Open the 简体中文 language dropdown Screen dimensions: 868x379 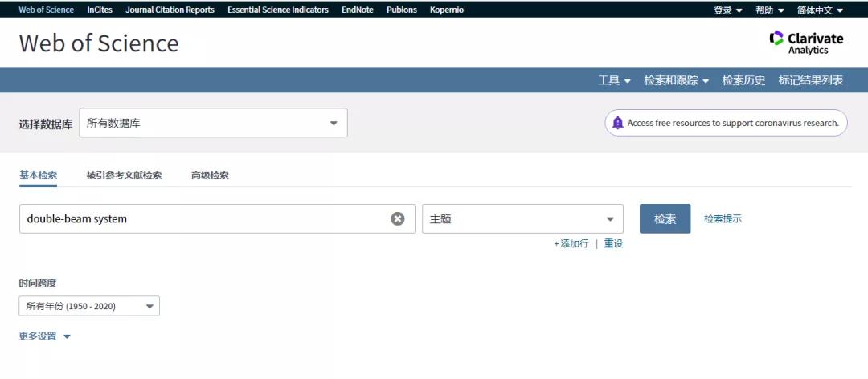click(821, 10)
